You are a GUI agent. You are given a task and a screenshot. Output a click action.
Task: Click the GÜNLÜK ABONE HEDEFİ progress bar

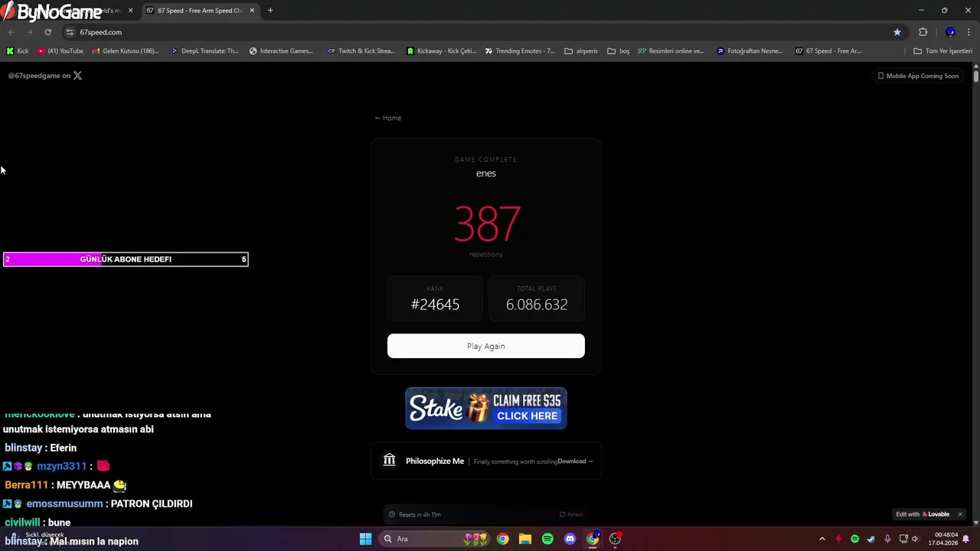click(126, 259)
